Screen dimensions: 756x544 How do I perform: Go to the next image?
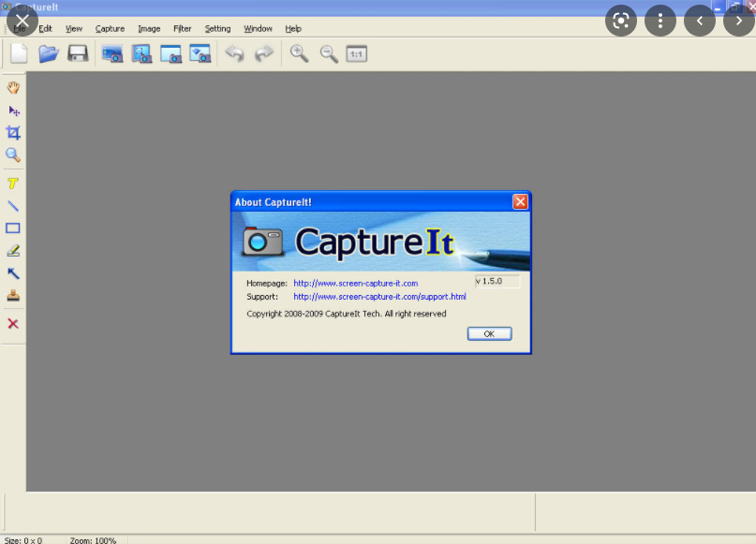click(739, 21)
